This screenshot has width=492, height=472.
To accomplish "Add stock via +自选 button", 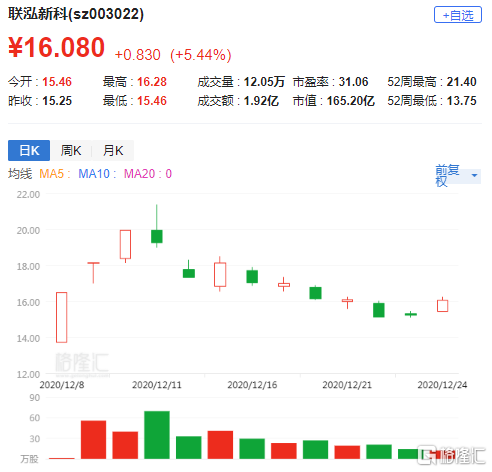I will click(x=458, y=15).
